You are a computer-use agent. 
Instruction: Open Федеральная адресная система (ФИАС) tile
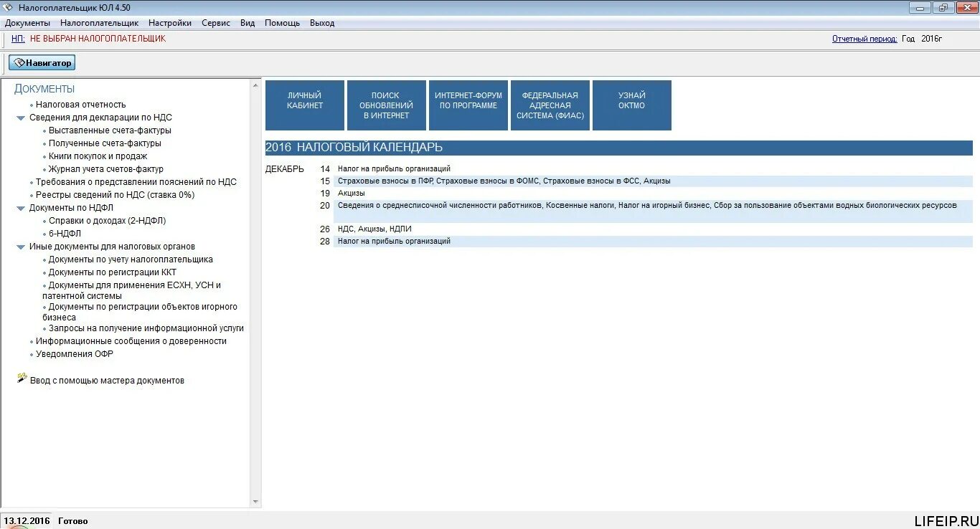coord(550,105)
